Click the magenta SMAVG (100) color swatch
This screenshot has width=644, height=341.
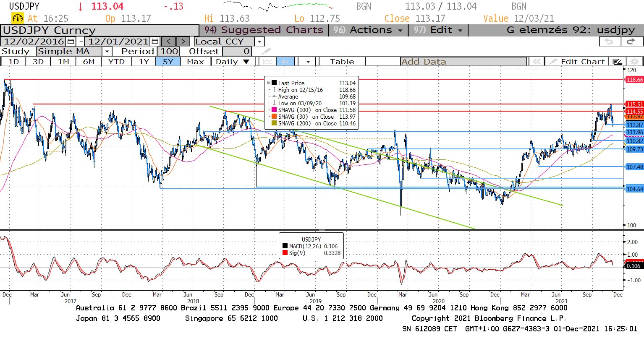coord(274,110)
